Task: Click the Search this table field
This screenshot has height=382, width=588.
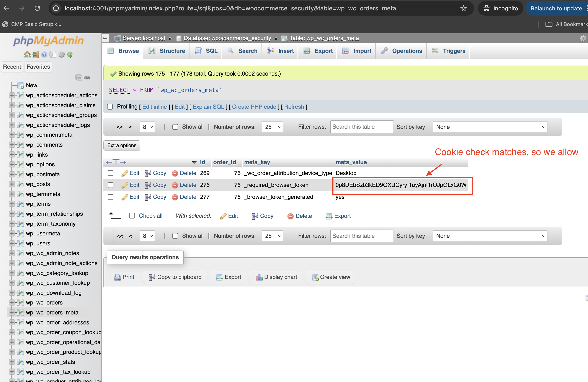Action: [362, 127]
